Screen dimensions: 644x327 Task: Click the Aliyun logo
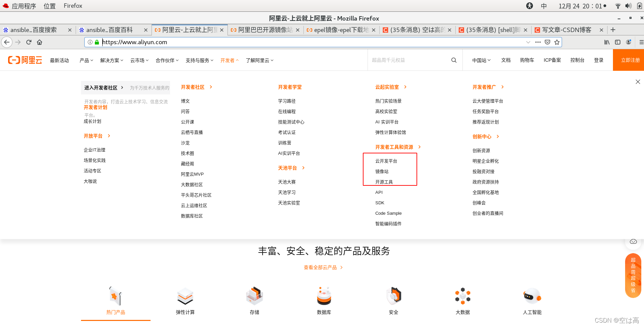[x=25, y=60]
